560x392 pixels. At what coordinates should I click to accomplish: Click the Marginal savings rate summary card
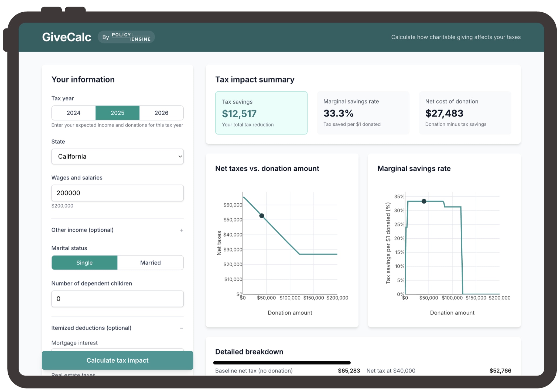363,113
